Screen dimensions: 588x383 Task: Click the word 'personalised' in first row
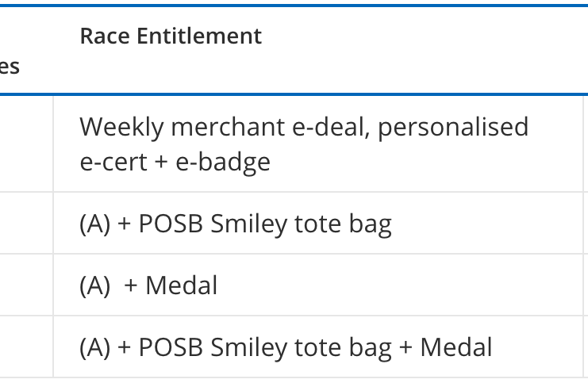point(453,128)
